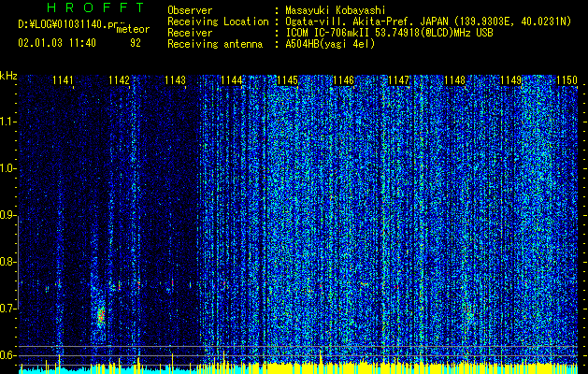Screen dimensions: 588x374
Task: Click the 1141 time marker
Action: [x=63, y=80]
